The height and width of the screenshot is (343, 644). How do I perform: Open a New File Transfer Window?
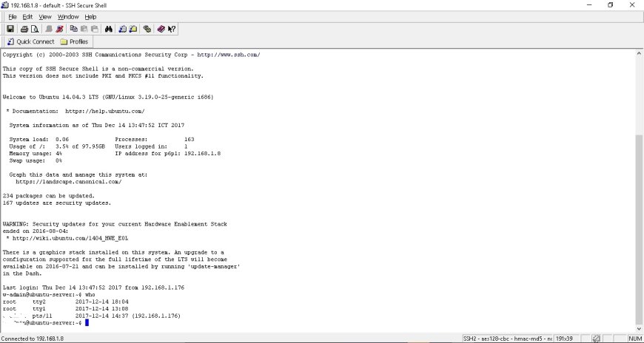point(133,29)
